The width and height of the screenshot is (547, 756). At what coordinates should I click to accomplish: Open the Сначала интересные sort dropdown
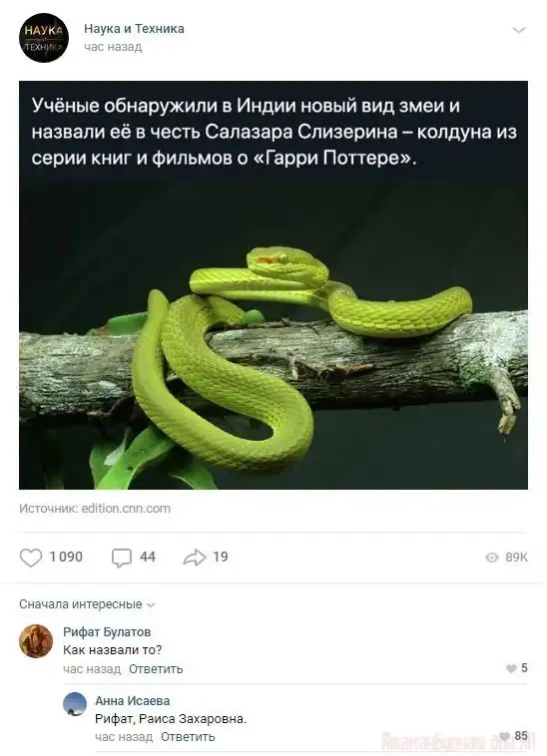tap(87, 604)
